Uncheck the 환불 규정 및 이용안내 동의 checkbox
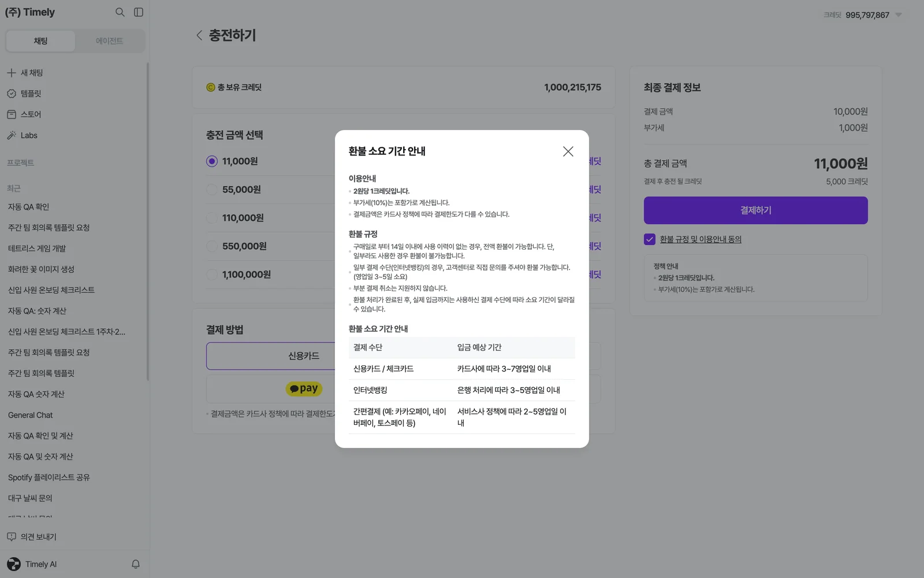Viewport: 924px width, 578px height. point(650,239)
